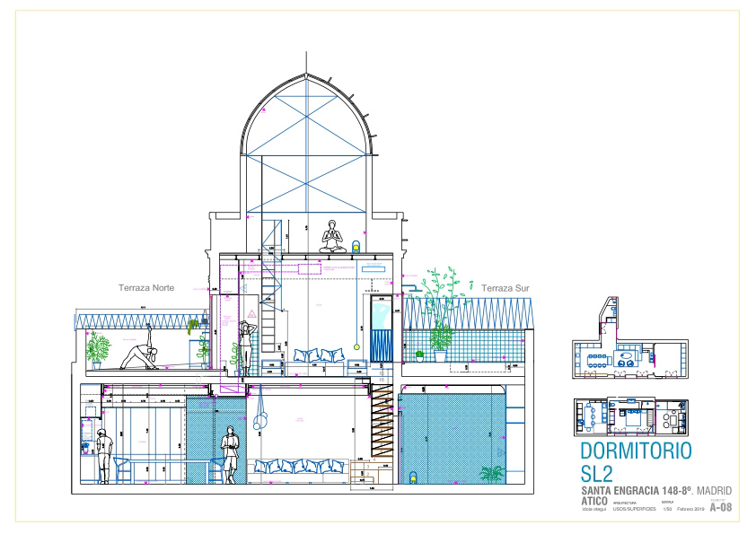Select the blue cushions on the upper sofa
756x534 pixels.
(319, 355)
